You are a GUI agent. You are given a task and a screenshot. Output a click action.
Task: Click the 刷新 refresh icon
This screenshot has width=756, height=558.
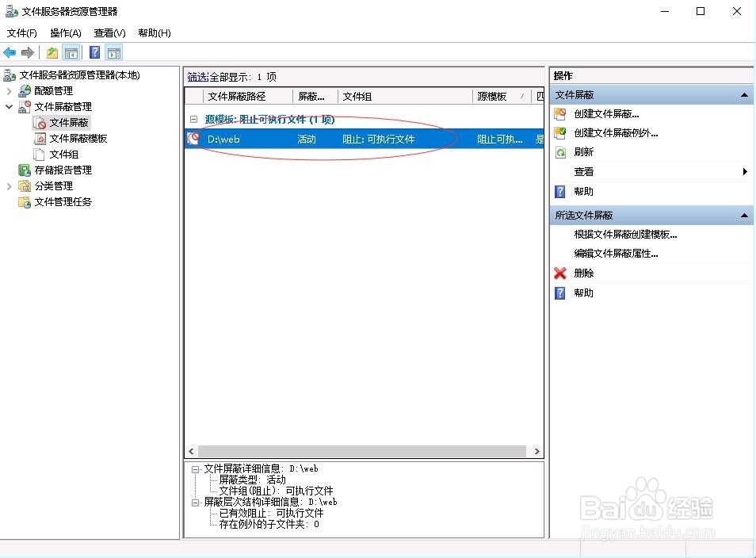[559, 151]
